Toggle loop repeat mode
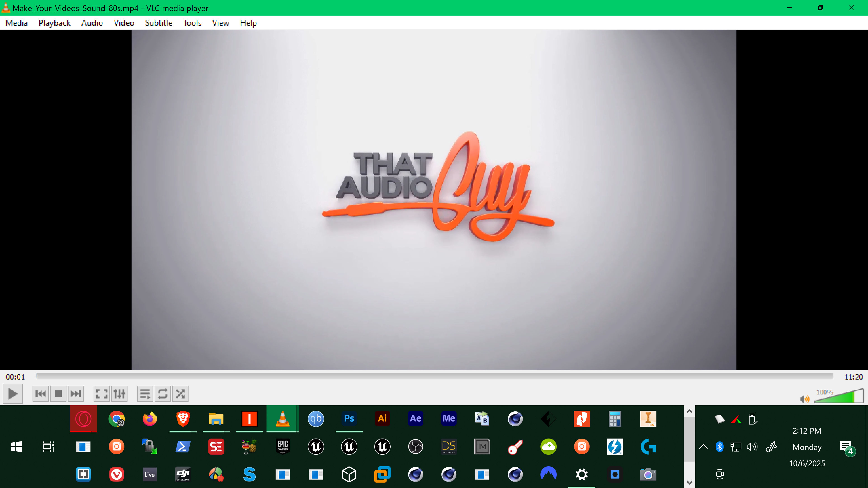Screen dimensions: 868x488 [163, 394]
